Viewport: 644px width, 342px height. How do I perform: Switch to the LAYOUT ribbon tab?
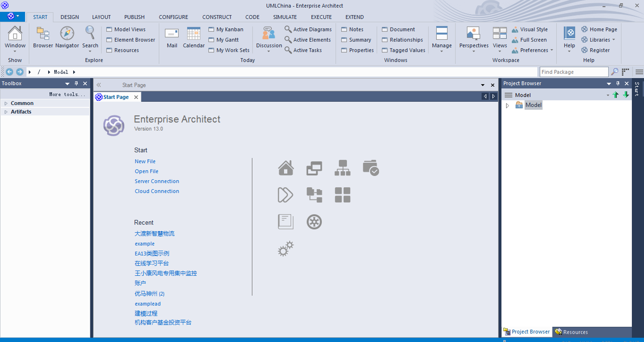click(x=101, y=17)
